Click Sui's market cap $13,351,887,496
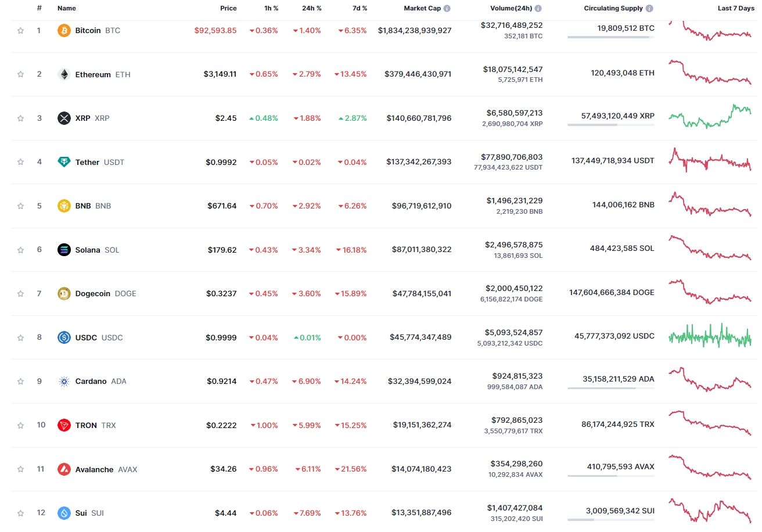The image size is (762, 532). click(x=421, y=513)
